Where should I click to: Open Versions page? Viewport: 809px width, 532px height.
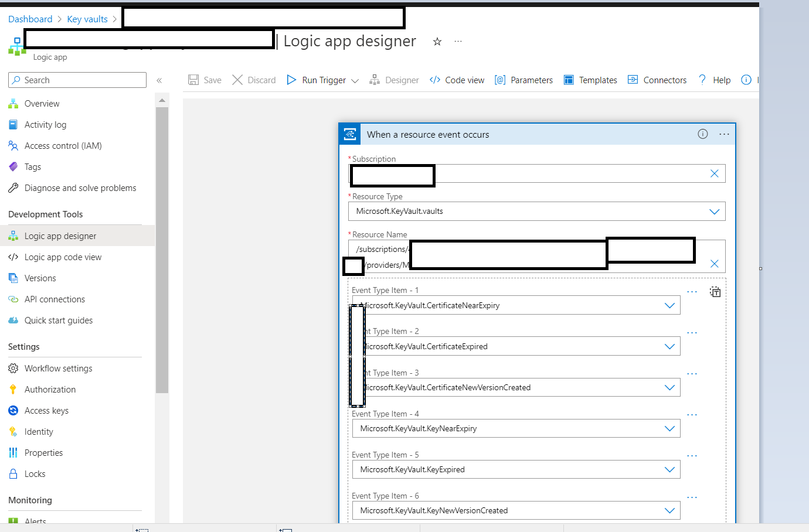pyautogui.click(x=40, y=278)
